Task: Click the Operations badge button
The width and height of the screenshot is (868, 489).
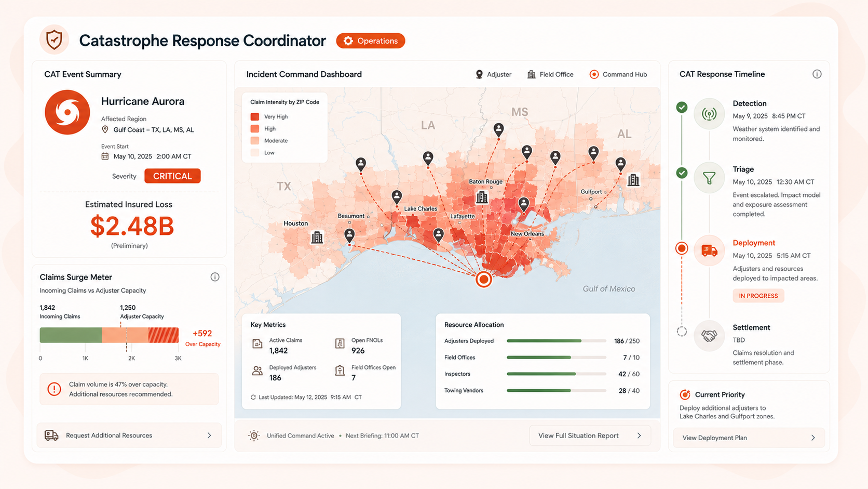Action: tap(371, 41)
